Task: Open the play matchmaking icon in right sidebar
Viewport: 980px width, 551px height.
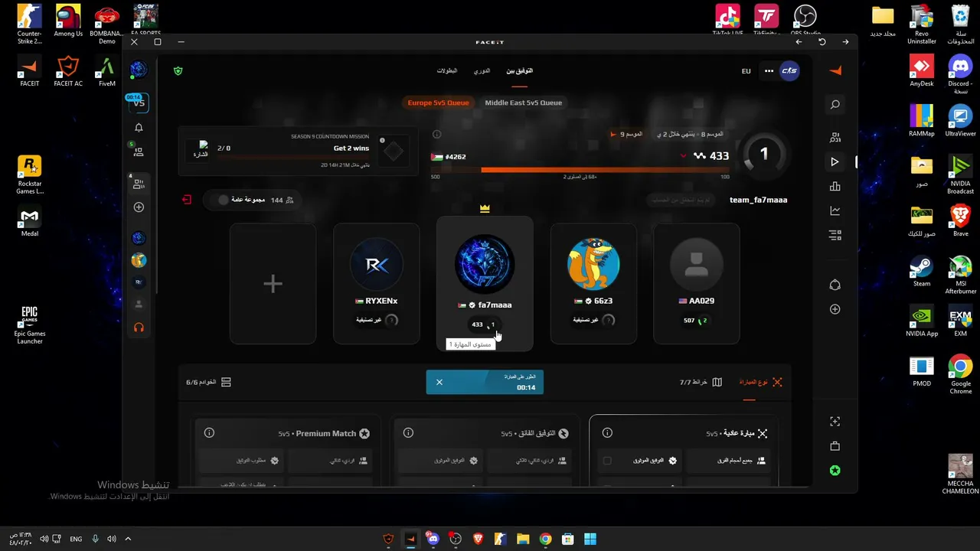Action: click(x=835, y=162)
